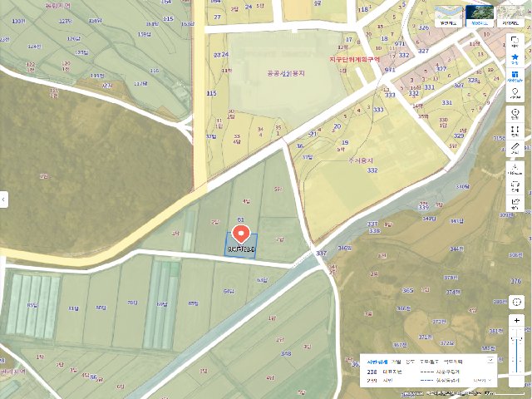This screenshot has width=532, height=399.
Task: Select the ruler area measurement tool
Action: [x=515, y=149]
